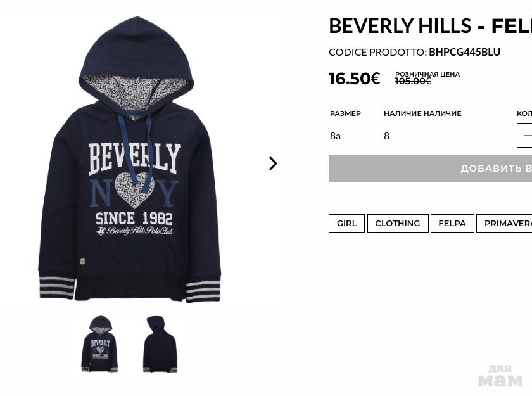Click the Наличие column header

(422, 113)
